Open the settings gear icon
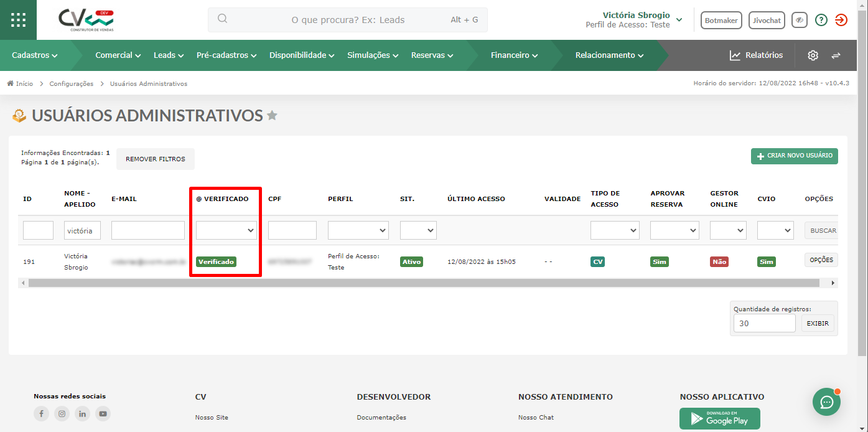The width and height of the screenshot is (868, 432). (813, 55)
